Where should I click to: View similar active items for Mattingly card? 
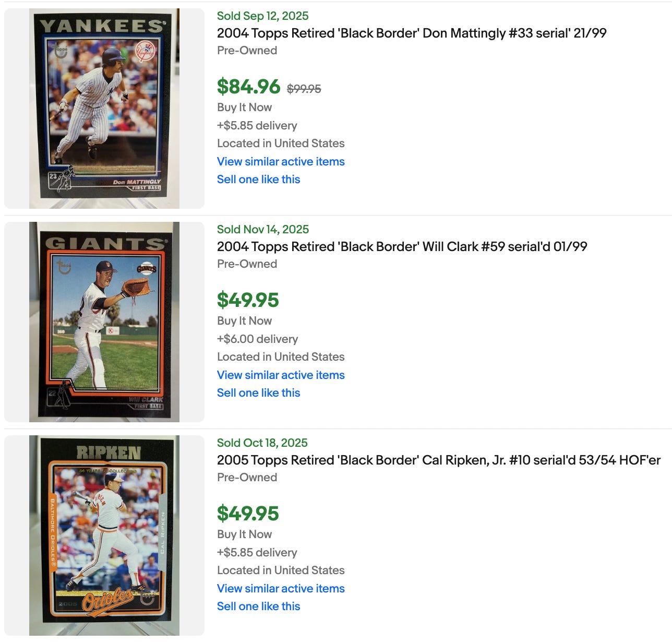pyautogui.click(x=281, y=161)
